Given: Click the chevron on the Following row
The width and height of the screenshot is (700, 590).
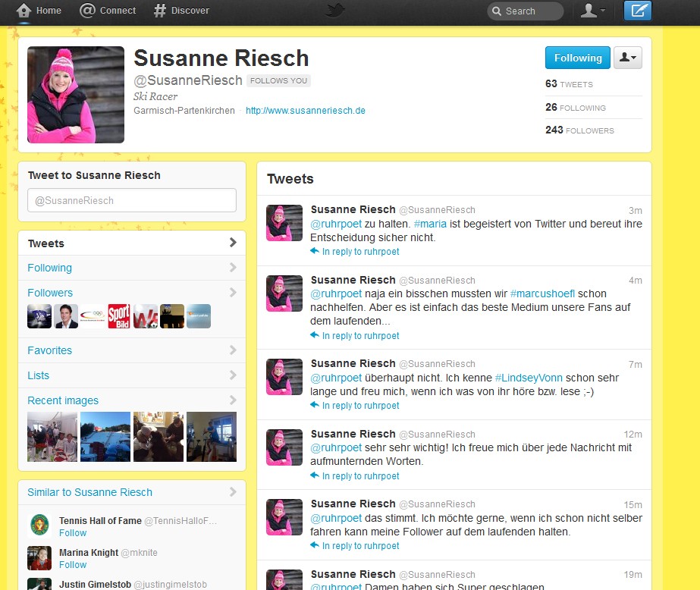Looking at the screenshot, I should [233, 268].
